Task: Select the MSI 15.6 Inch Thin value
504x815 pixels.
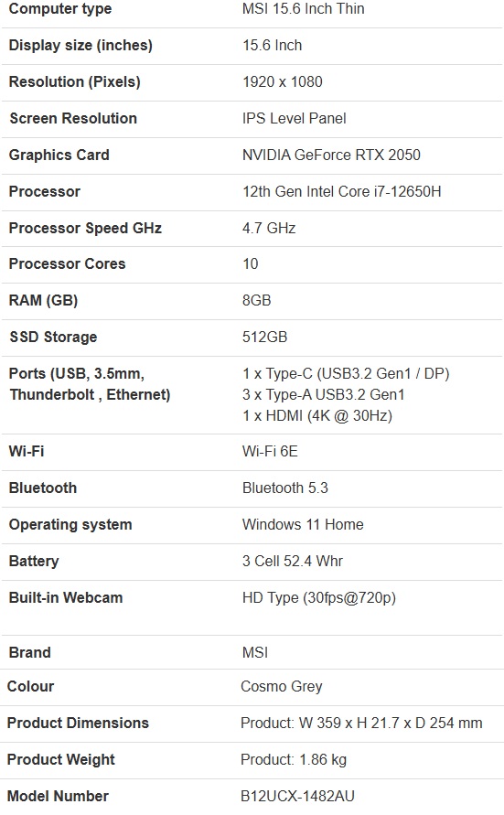Action: 304,9
